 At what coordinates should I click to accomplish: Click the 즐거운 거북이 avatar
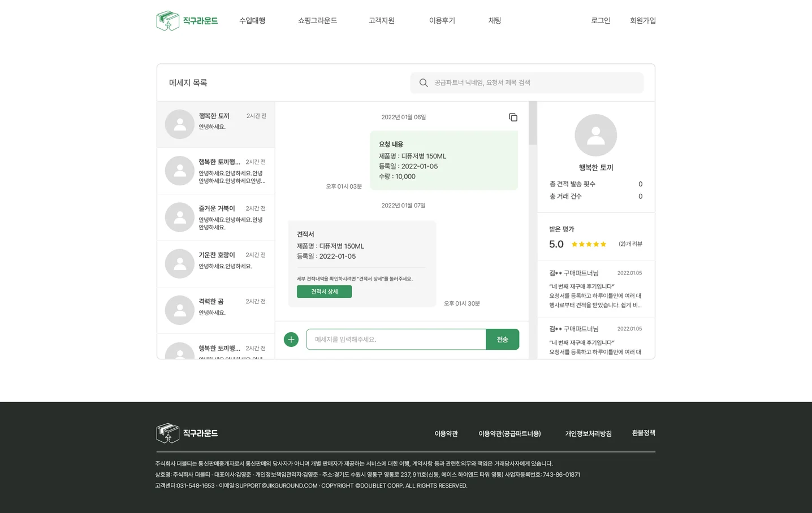[x=180, y=217]
